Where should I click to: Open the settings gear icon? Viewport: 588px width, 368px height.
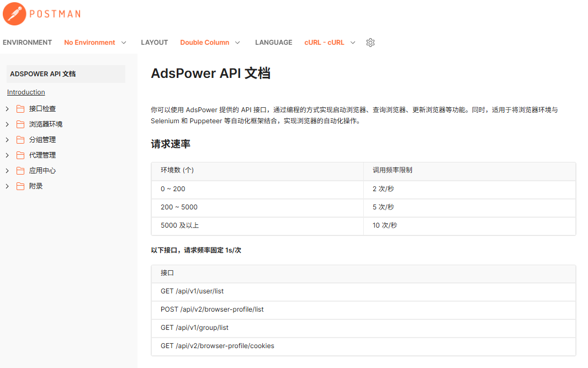point(370,42)
